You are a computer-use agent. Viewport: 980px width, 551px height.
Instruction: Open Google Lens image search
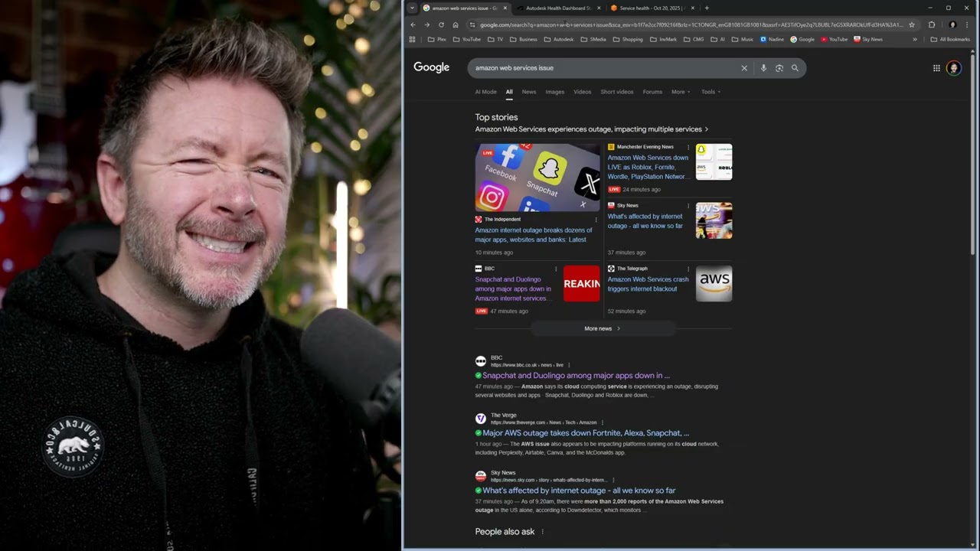(x=779, y=68)
